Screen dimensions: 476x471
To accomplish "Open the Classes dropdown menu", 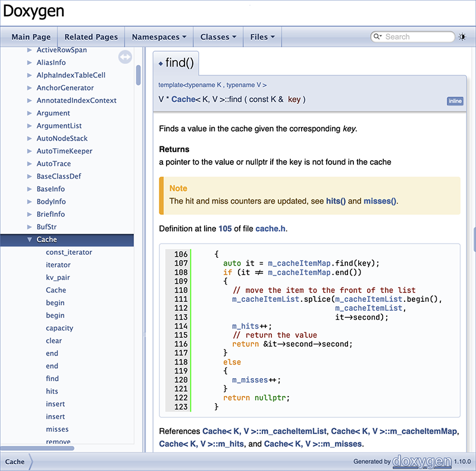I will (x=218, y=37).
